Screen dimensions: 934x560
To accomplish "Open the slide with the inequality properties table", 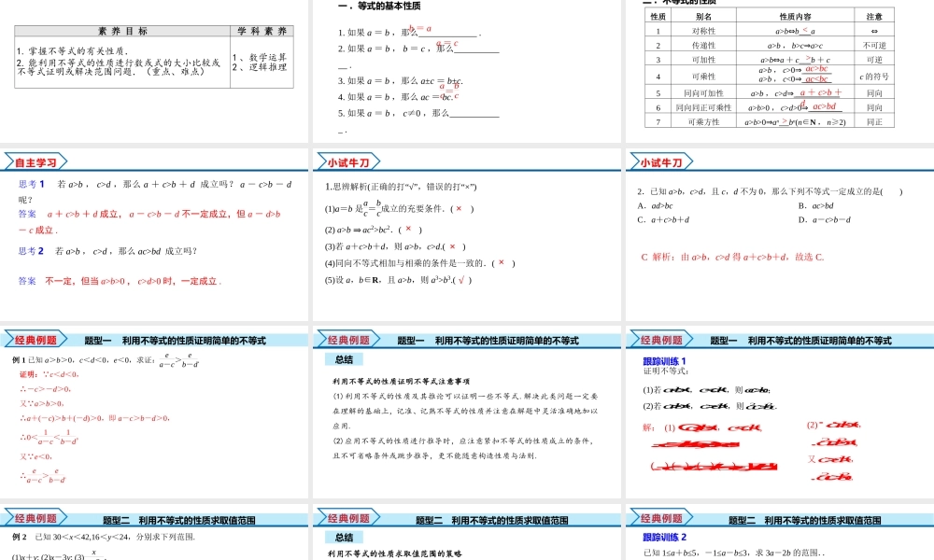I will (780, 72).
